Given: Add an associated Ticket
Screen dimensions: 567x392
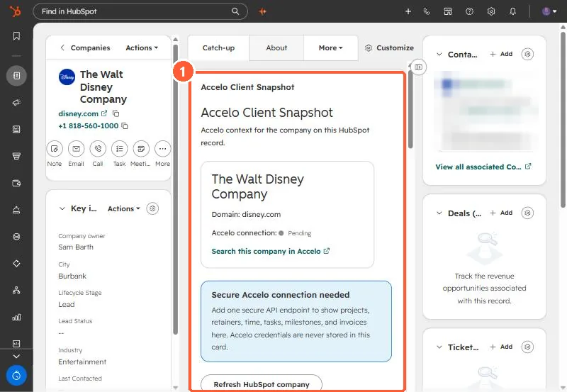Looking at the screenshot, I should (501, 347).
